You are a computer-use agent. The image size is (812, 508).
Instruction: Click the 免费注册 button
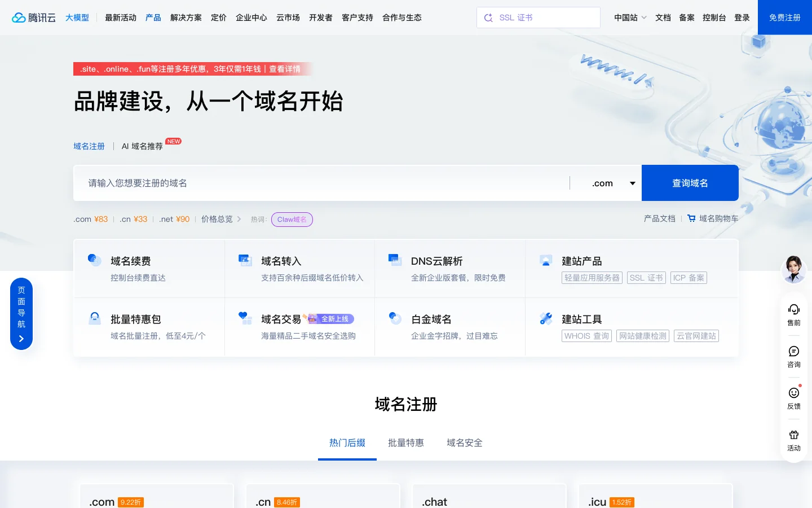pos(785,17)
